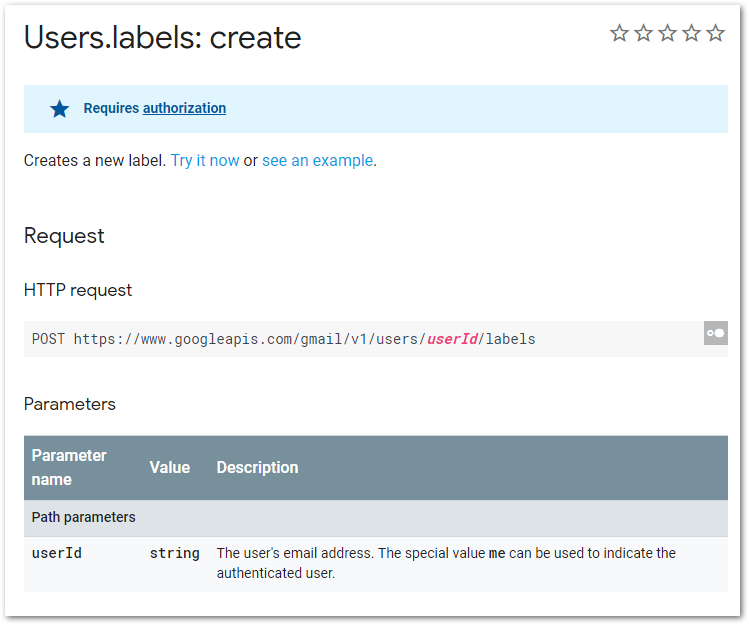Rate the page five stars
The image size is (749, 625).
[715, 33]
